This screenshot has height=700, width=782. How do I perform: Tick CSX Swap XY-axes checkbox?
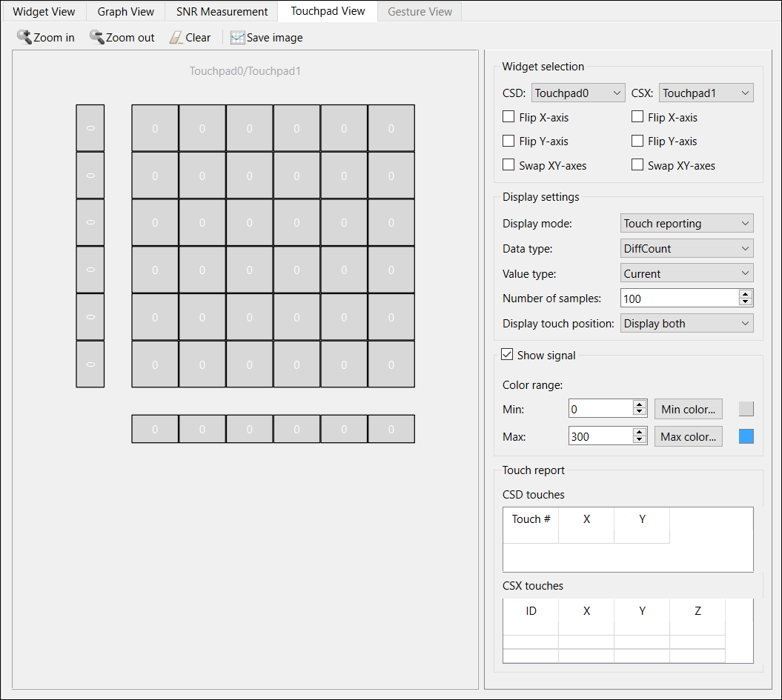[x=637, y=165]
